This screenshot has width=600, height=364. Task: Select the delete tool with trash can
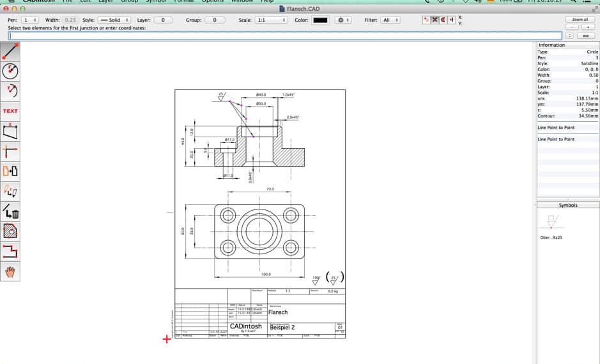[11, 211]
